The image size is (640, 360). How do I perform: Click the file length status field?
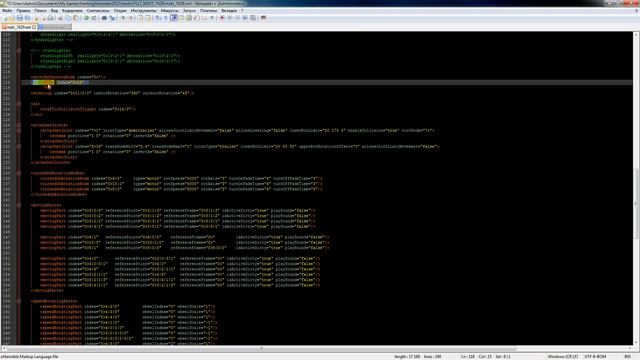407,357
